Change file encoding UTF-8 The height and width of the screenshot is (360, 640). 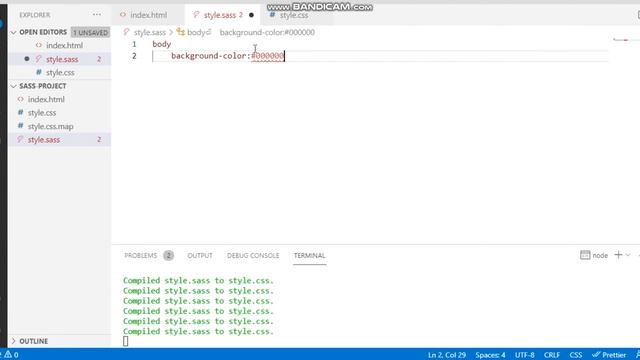tap(524, 355)
